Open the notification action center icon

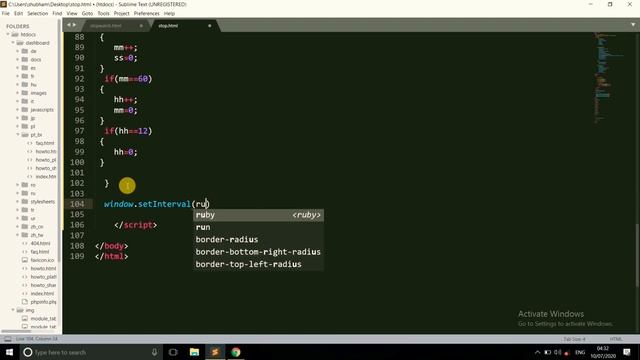[x=627, y=352]
